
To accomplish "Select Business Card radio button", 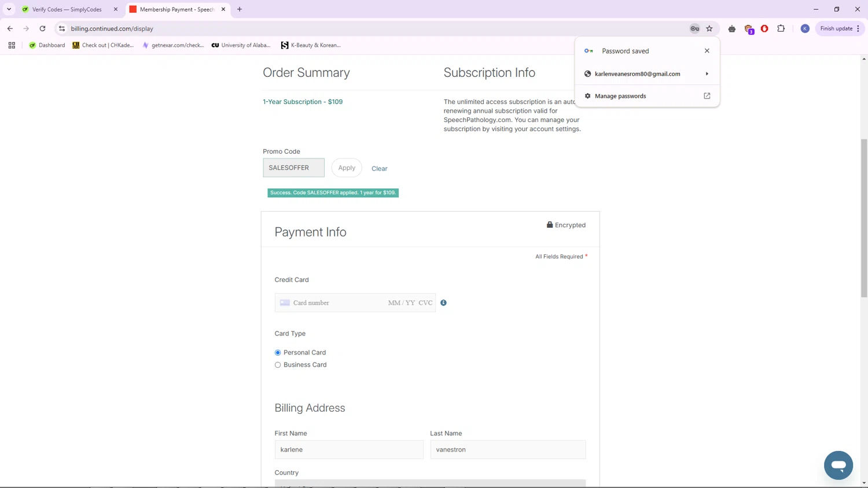I will click(x=278, y=365).
